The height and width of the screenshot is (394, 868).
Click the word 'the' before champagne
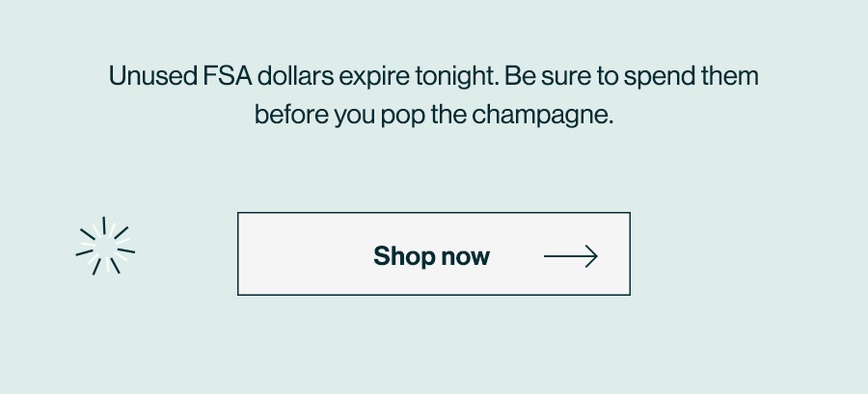(x=448, y=115)
